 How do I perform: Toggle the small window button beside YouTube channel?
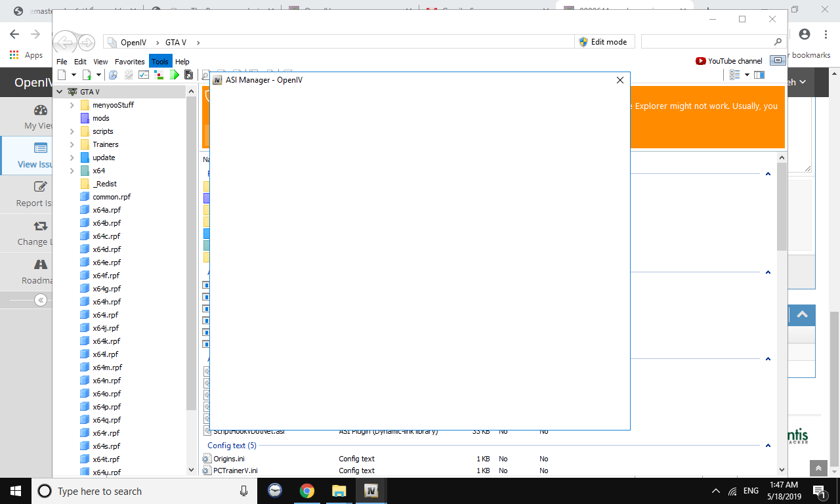(x=778, y=60)
